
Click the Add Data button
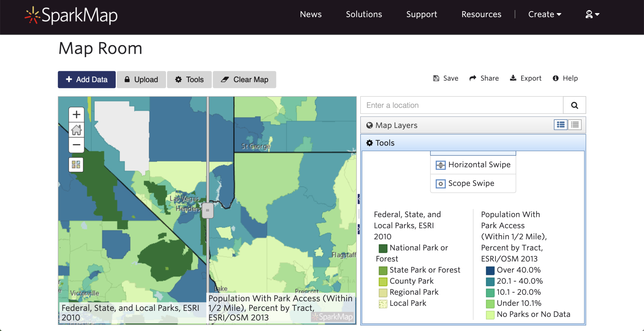coord(87,80)
